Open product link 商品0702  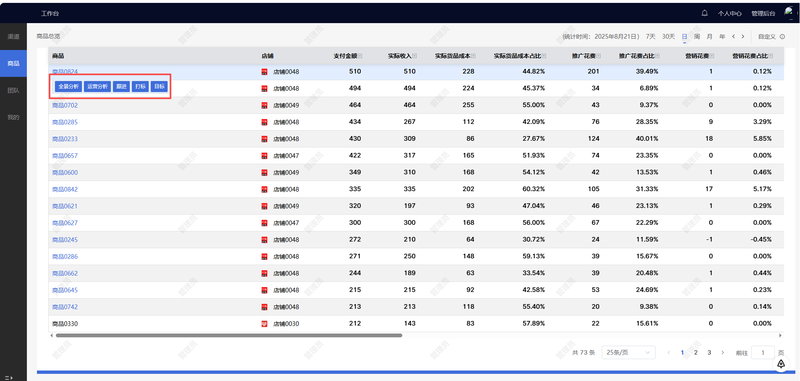pyautogui.click(x=65, y=106)
